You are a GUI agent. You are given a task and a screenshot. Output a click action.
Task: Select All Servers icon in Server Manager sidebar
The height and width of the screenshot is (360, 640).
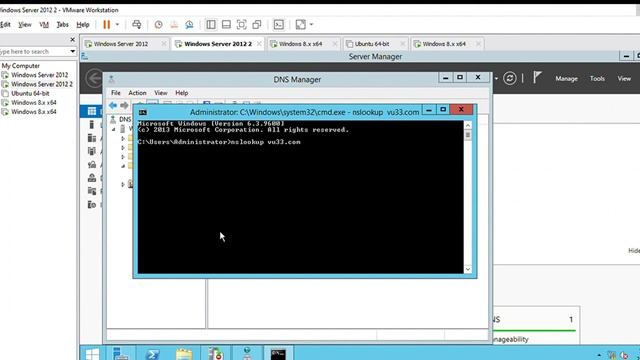[x=92, y=138]
